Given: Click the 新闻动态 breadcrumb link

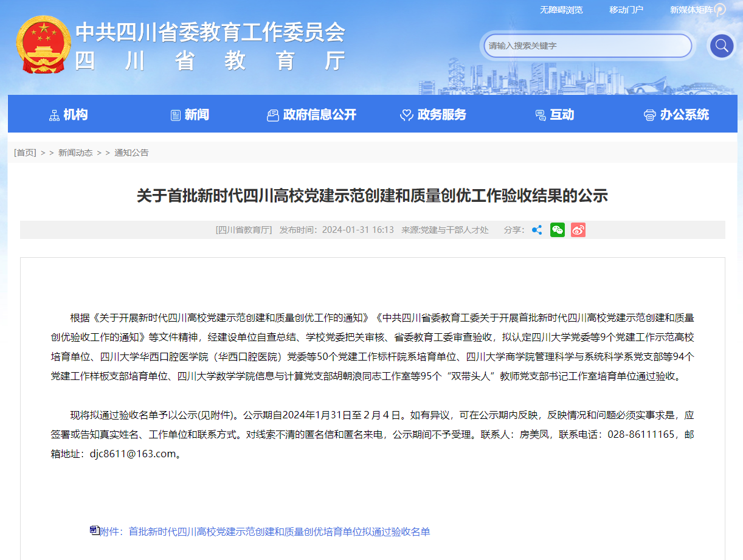Looking at the screenshot, I should point(75,153).
